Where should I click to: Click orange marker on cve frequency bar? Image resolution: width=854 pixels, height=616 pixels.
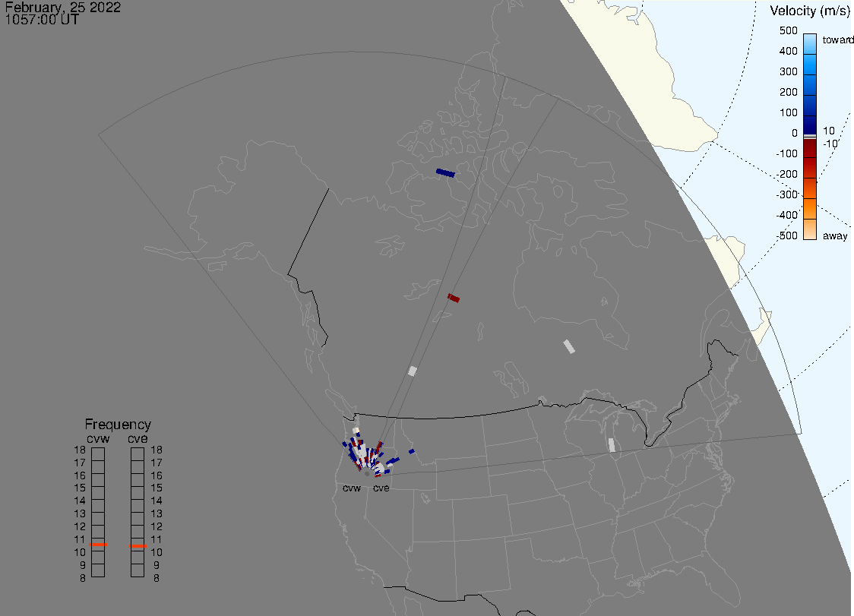coord(138,545)
